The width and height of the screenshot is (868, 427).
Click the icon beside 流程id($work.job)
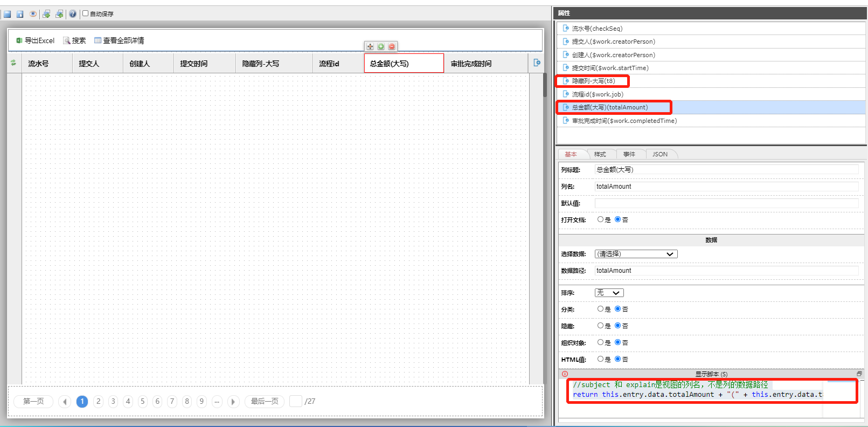[x=566, y=94]
